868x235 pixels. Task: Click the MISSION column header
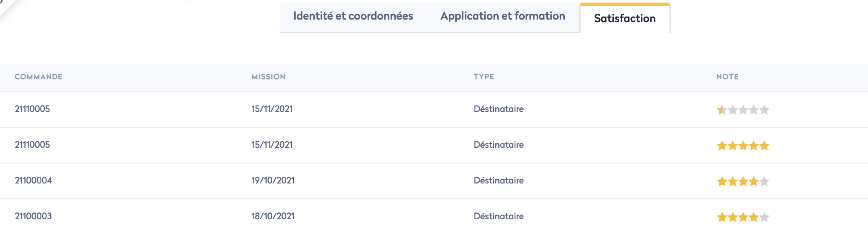[x=268, y=77]
